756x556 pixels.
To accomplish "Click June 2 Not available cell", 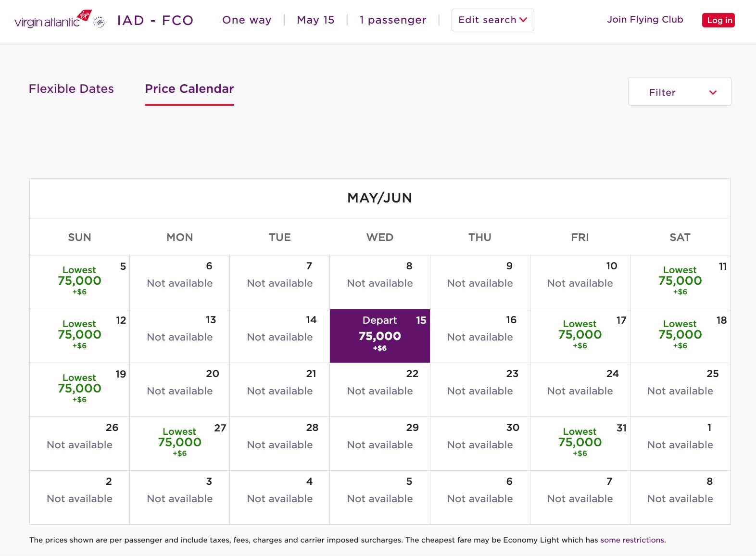I will pos(80,498).
